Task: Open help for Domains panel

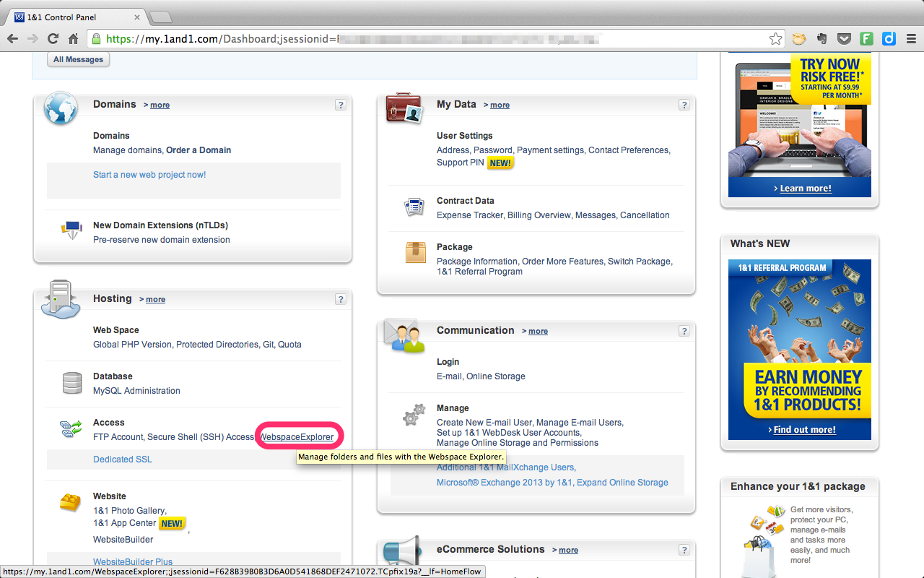Action: click(341, 105)
